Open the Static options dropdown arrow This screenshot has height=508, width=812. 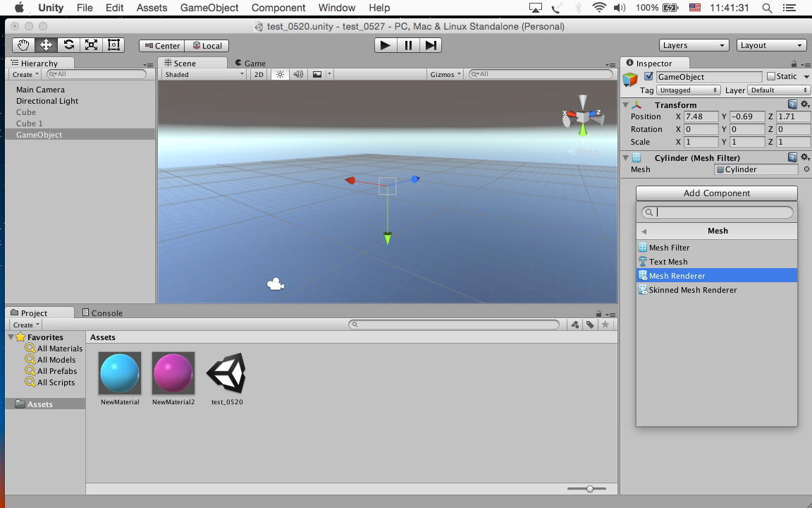click(806, 77)
